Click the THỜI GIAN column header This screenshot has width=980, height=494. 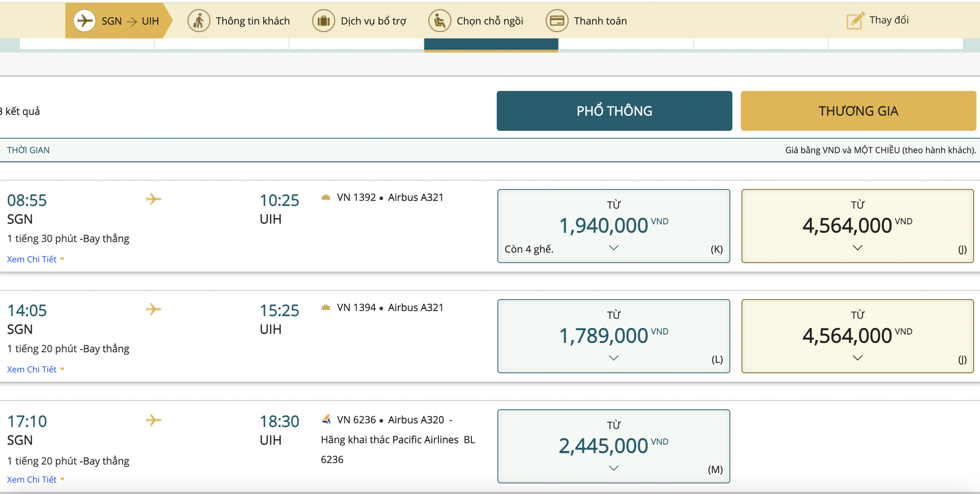[28, 150]
